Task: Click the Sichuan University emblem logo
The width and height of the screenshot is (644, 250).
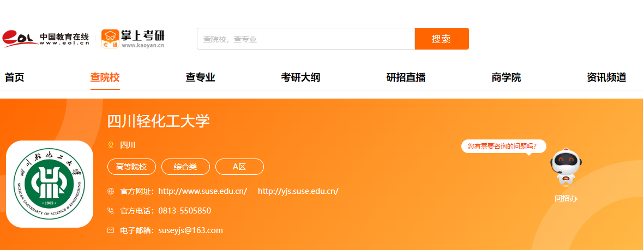Action: pyautogui.click(x=50, y=184)
